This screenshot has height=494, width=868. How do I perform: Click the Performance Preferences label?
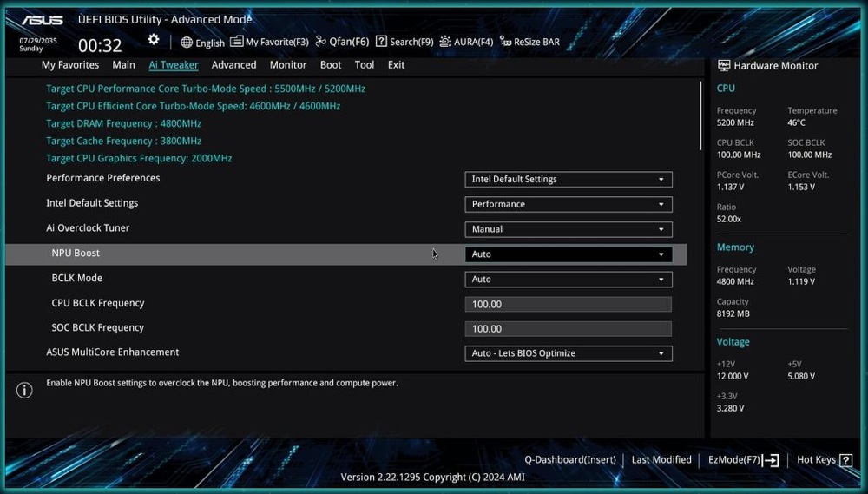coord(103,178)
